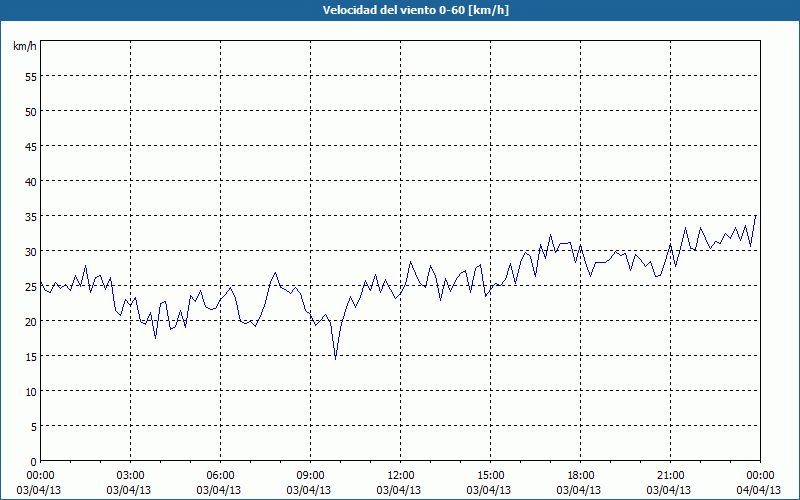Click the 06:00 time label on x-axis
800x500 pixels.
[x=220, y=476]
